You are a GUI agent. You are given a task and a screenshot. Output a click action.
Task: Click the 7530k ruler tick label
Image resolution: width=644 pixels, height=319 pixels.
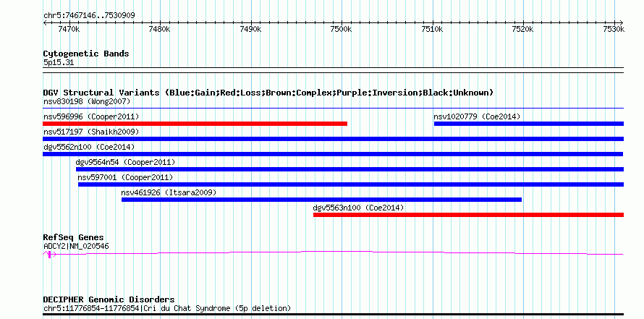[614, 29]
